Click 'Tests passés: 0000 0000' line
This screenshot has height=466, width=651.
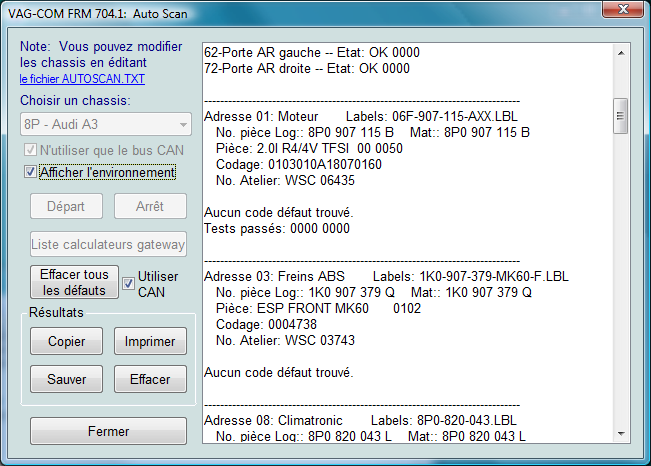coord(277,228)
